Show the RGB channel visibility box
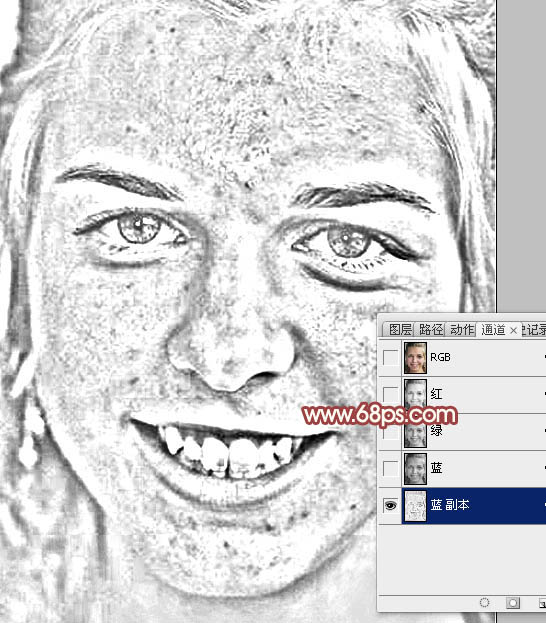 point(390,357)
